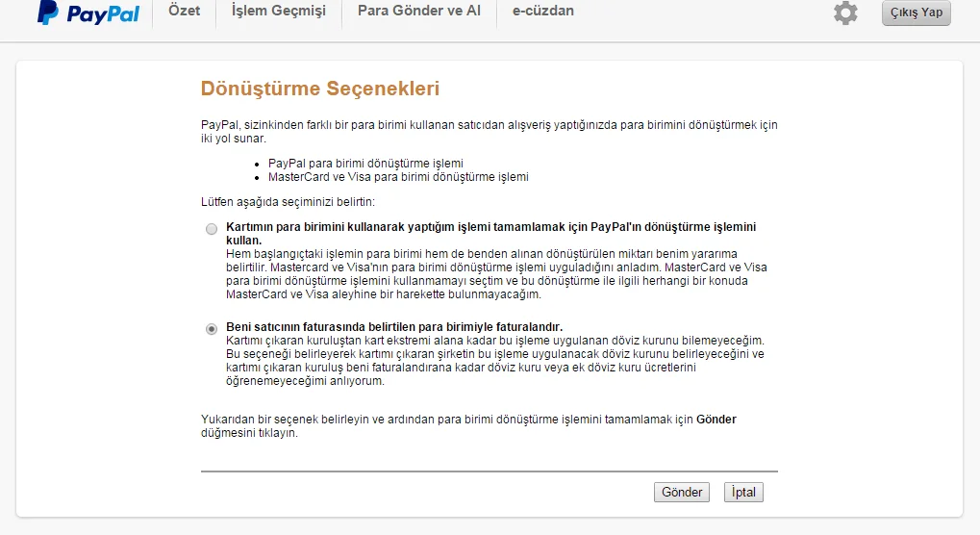The image size is (980, 535).
Task: Click the Dönüştürme Seçenekleri heading
Action: pyautogui.click(x=320, y=89)
